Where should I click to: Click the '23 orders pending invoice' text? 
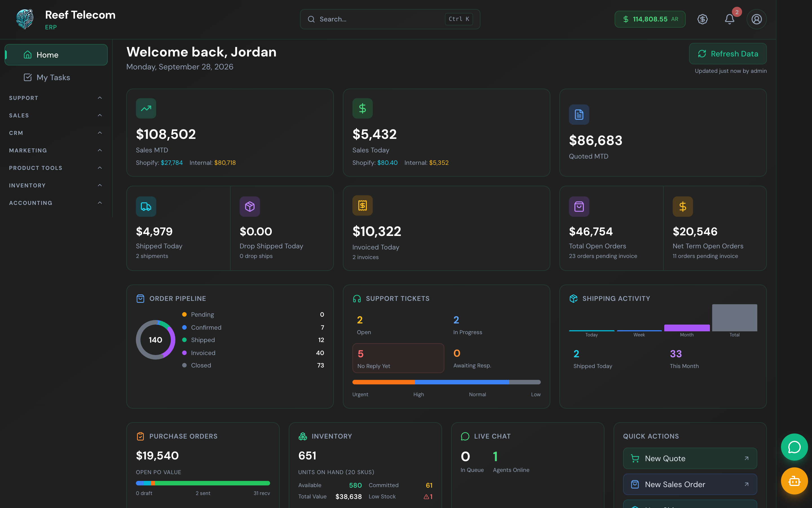point(603,256)
